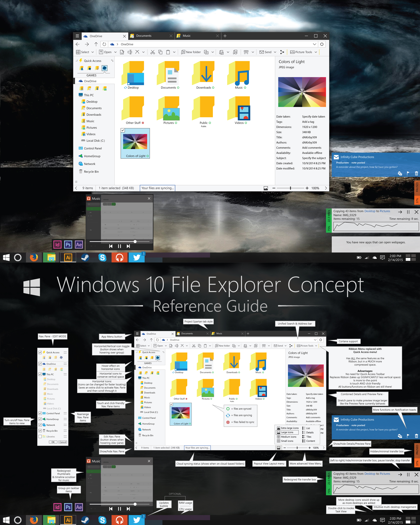
Task: Click the flag icon on the upper Infinity Cube notification
Action: 408,173
